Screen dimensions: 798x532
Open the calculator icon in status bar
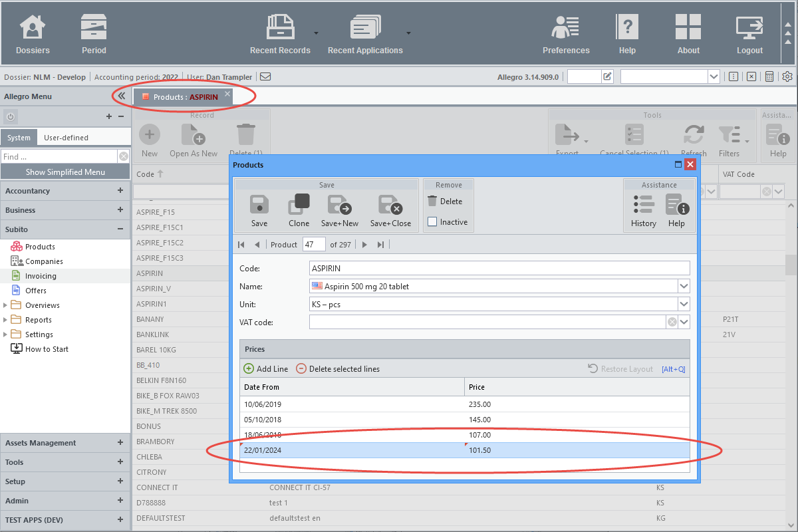(769, 76)
